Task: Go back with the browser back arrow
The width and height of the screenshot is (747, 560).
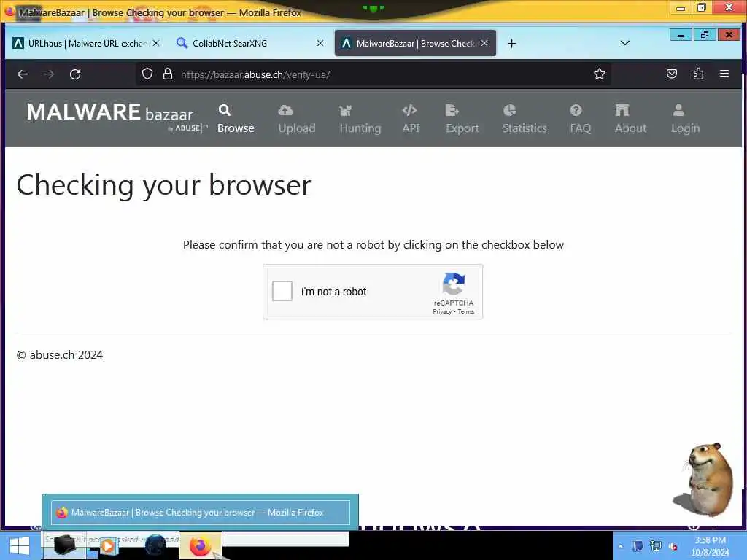Action: [23, 74]
